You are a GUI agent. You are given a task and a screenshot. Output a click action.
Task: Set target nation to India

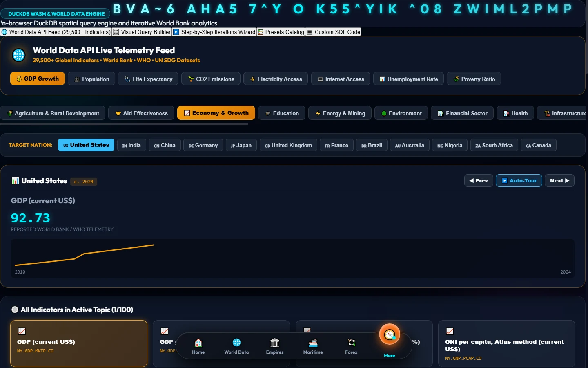pos(131,145)
